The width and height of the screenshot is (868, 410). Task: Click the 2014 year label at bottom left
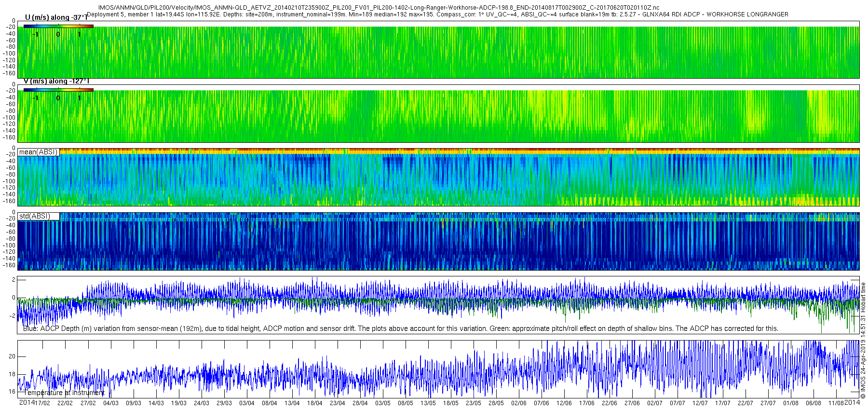tap(27, 402)
